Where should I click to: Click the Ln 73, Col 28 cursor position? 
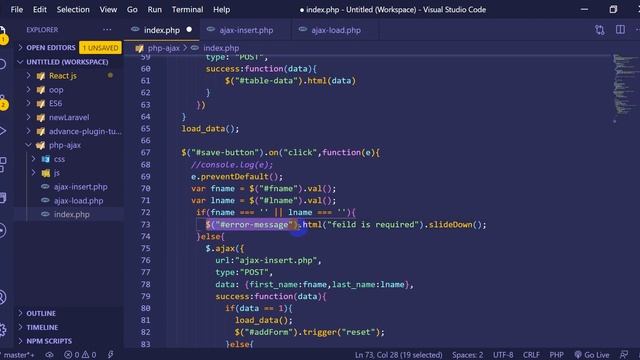pos(398,355)
